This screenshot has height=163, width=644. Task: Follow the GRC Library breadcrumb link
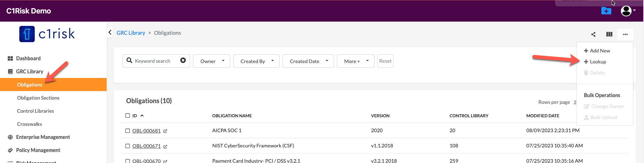[x=131, y=33]
